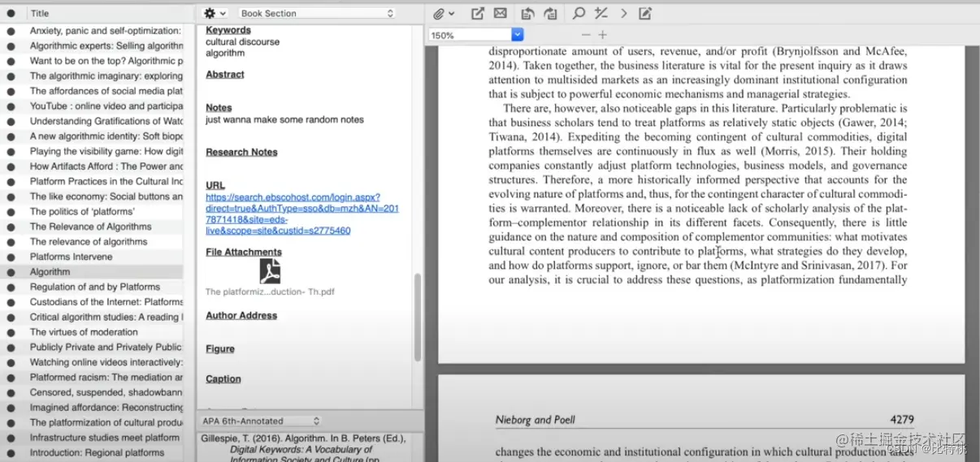Rotate the PDF page right
Viewport: 980px width, 462px height.
551,13
